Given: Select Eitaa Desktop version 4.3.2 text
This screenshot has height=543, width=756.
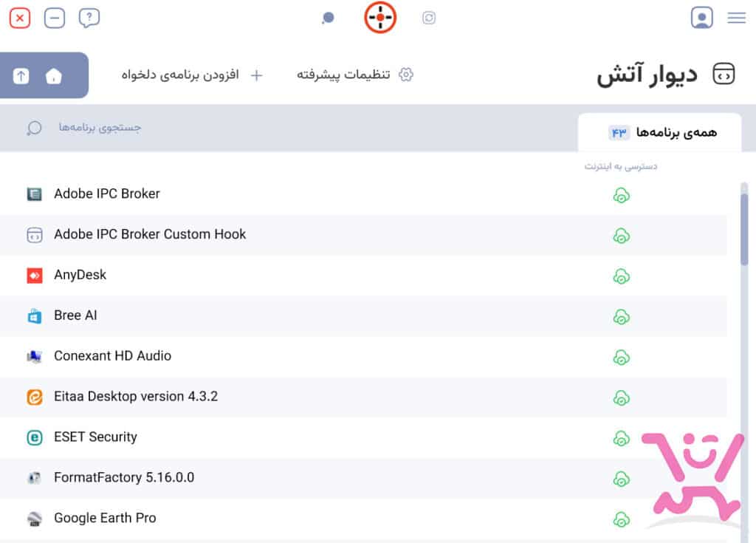Looking at the screenshot, I should 136,396.
